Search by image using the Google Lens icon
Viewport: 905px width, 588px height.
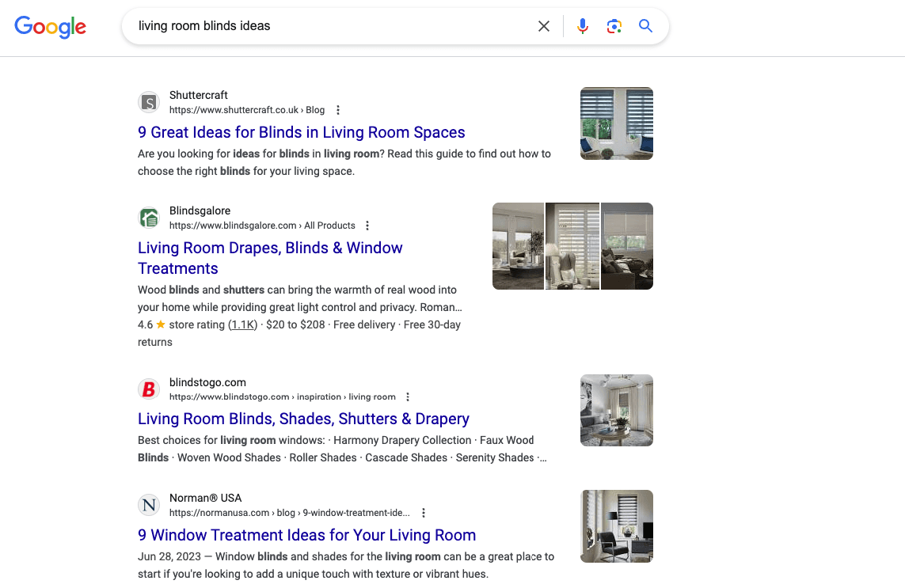coord(614,26)
